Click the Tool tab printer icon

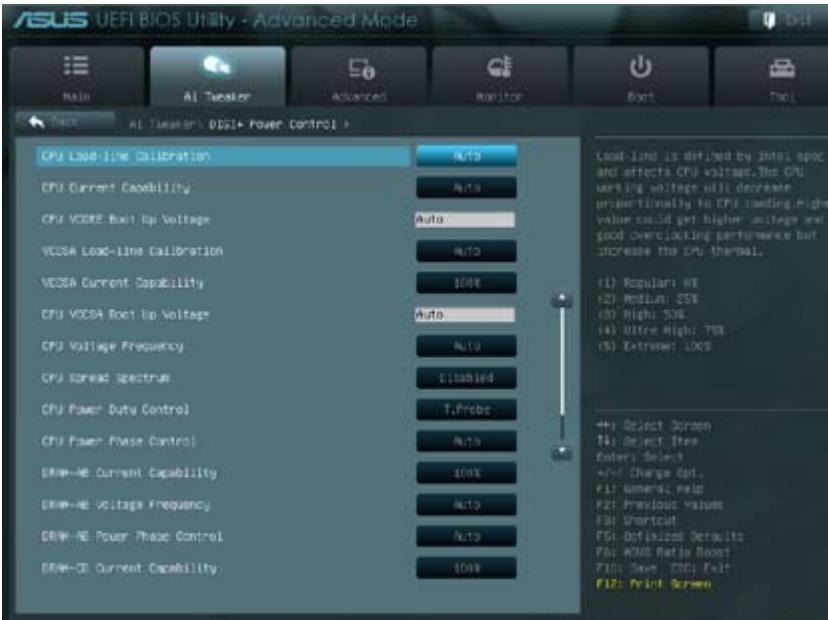pos(782,68)
